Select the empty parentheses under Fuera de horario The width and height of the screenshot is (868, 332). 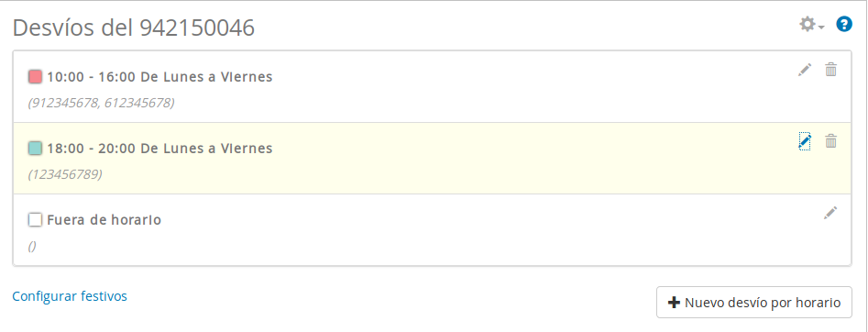click(x=32, y=246)
